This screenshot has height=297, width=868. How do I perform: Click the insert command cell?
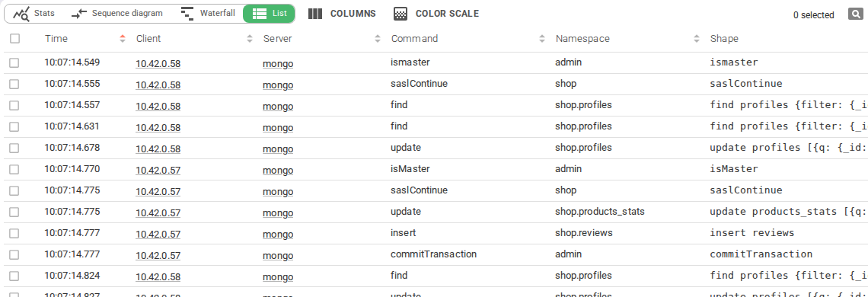[x=403, y=233]
